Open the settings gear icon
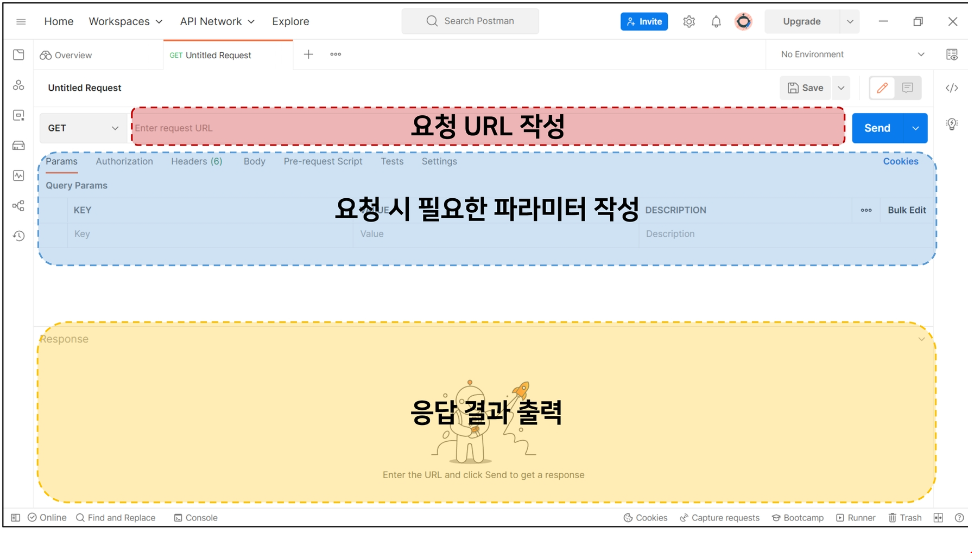The width and height of the screenshot is (972, 553). point(689,22)
